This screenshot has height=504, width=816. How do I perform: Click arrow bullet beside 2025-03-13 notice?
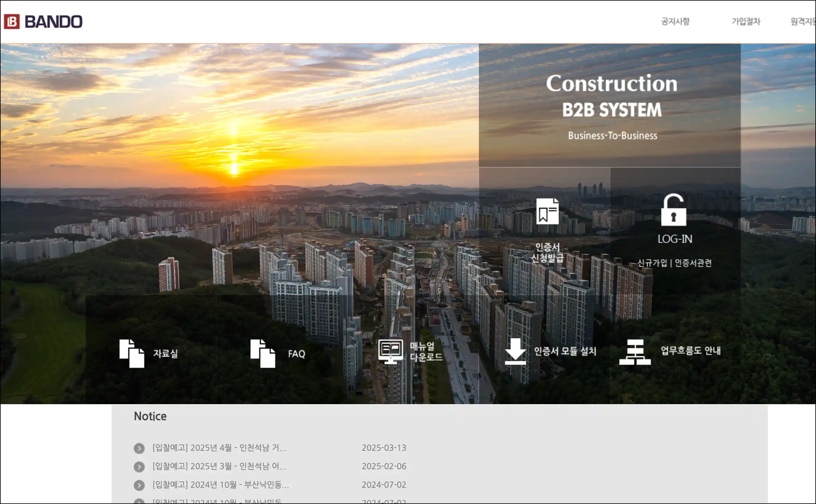click(x=139, y=448)
